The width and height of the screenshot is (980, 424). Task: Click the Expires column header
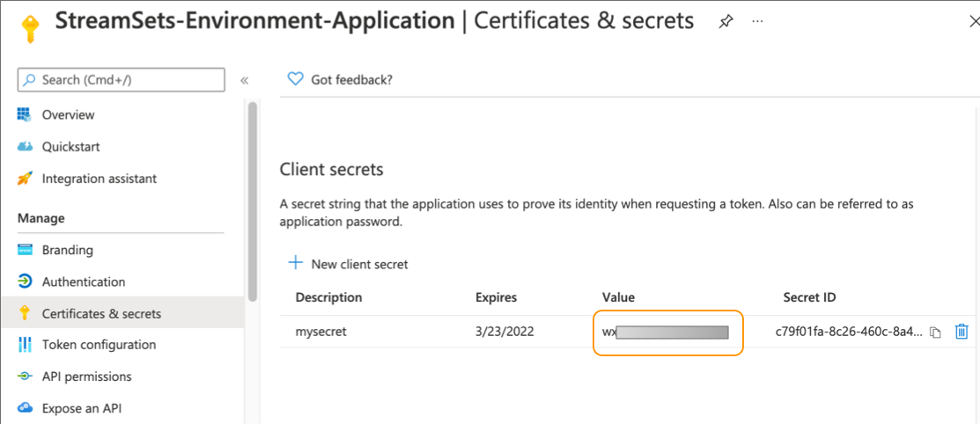[x=497, y=298]
